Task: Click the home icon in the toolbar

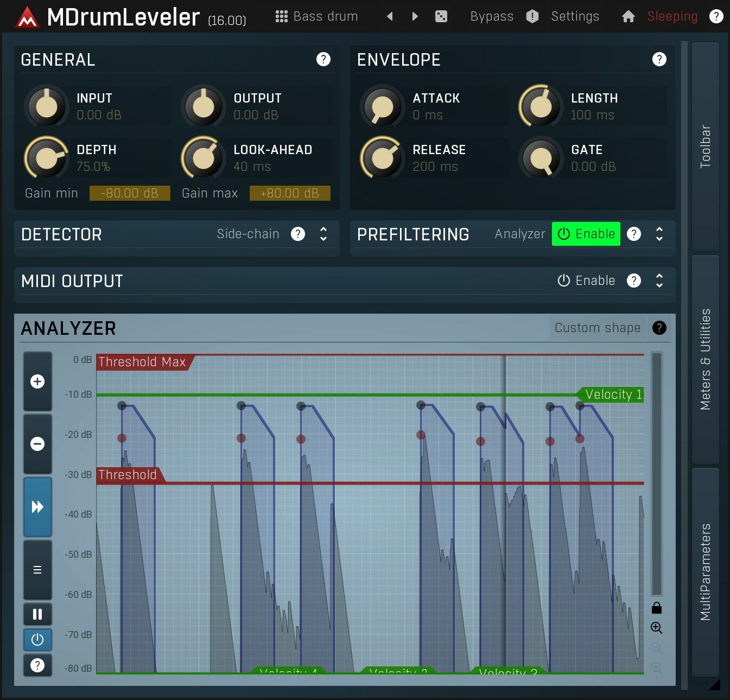Action: (x=628, y=16)
